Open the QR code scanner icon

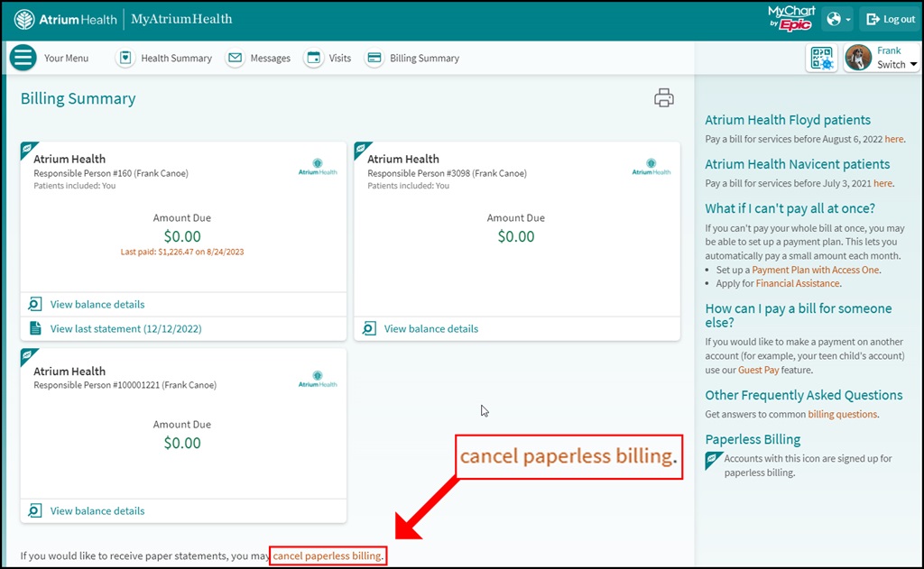tap(821, 58)
